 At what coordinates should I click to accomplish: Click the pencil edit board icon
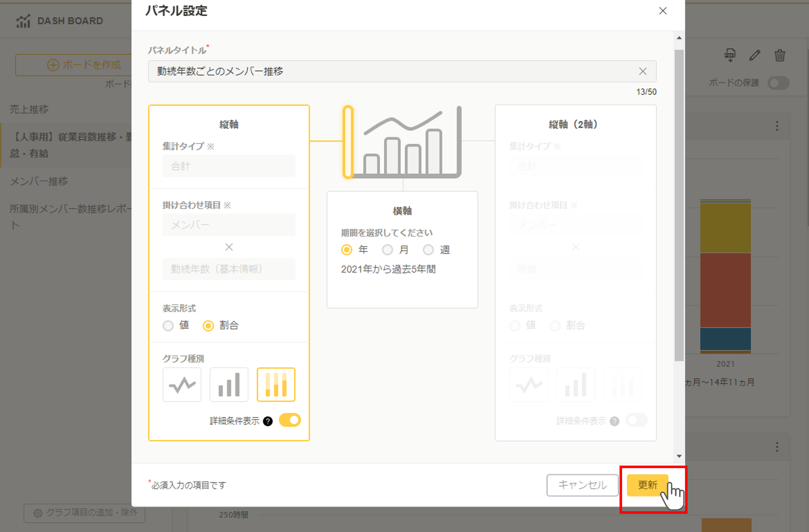(x=755, y=55)
